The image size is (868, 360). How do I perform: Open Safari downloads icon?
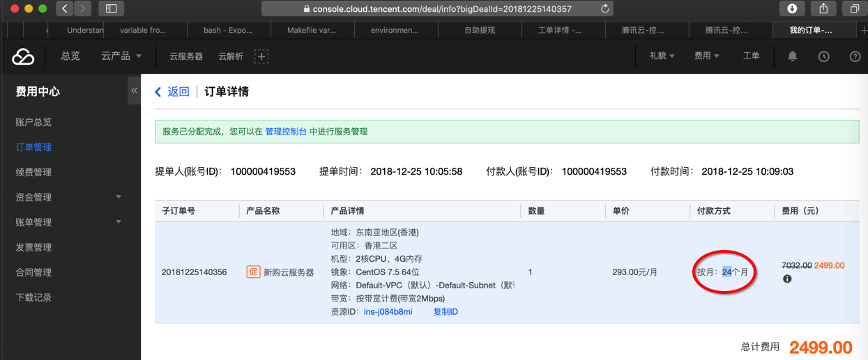[792, 8]
